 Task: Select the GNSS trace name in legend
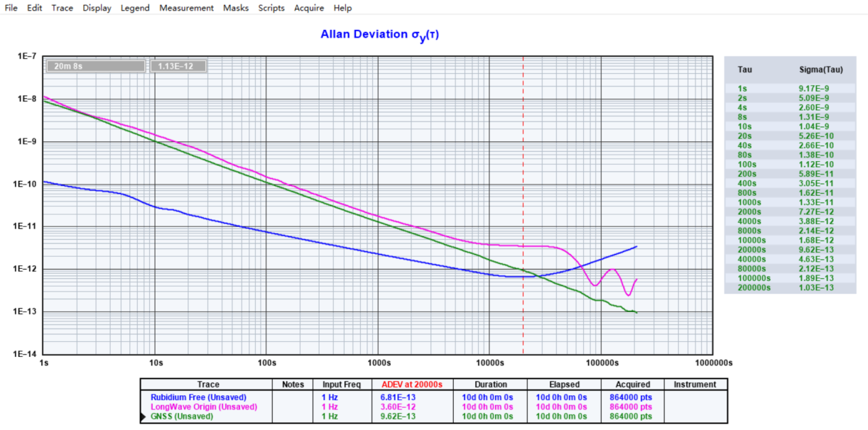[174, 417]
